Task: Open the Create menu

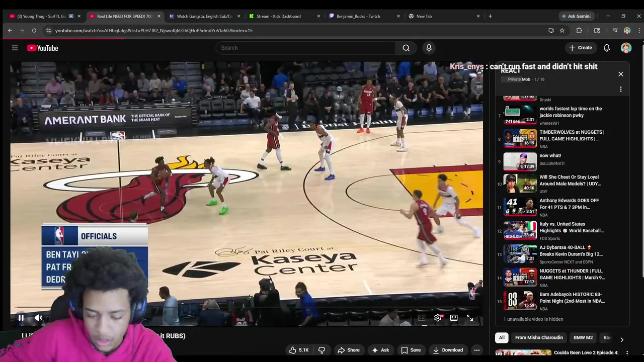Action: (581, 48)
